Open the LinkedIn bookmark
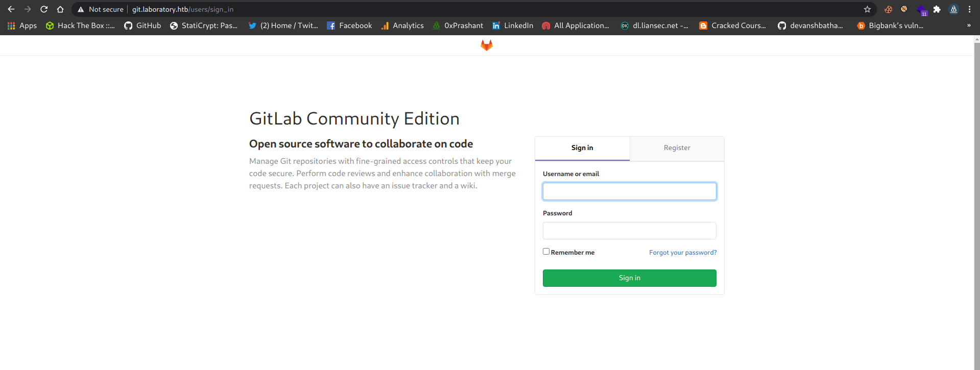 point(513,26)
